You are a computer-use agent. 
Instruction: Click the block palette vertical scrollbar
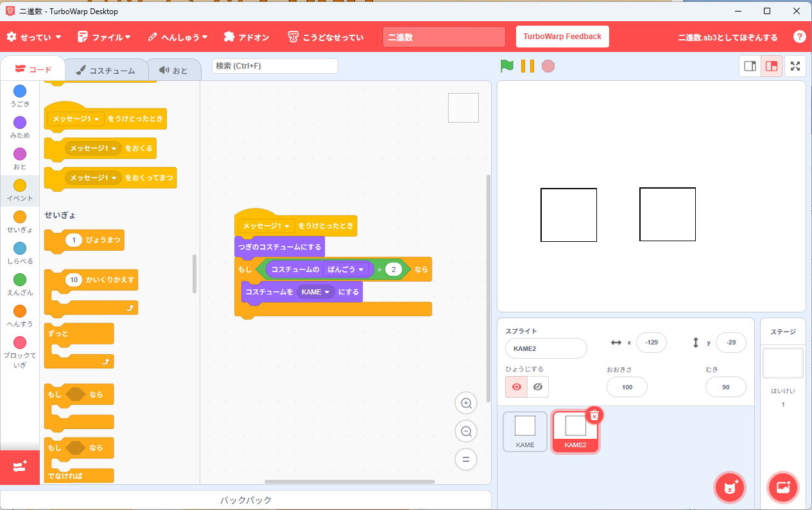[194, 274]
